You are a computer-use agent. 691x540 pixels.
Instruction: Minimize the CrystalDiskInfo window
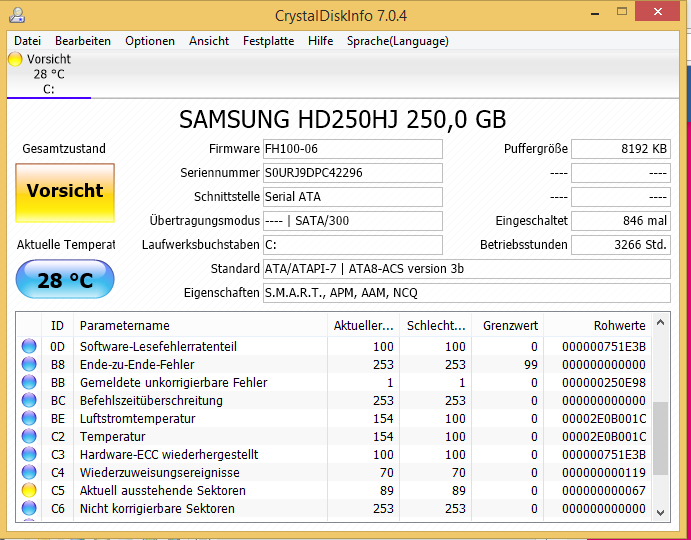tap(595, 12)
